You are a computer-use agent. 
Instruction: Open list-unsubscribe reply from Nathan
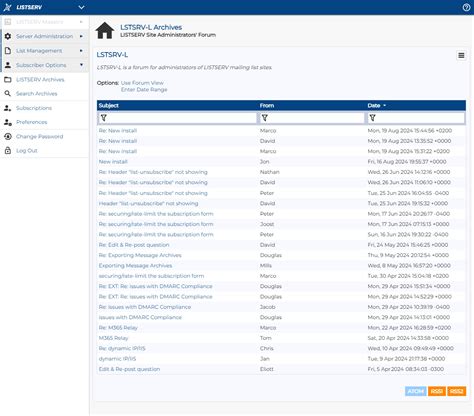pyautogui.click(x=153, y=172)
